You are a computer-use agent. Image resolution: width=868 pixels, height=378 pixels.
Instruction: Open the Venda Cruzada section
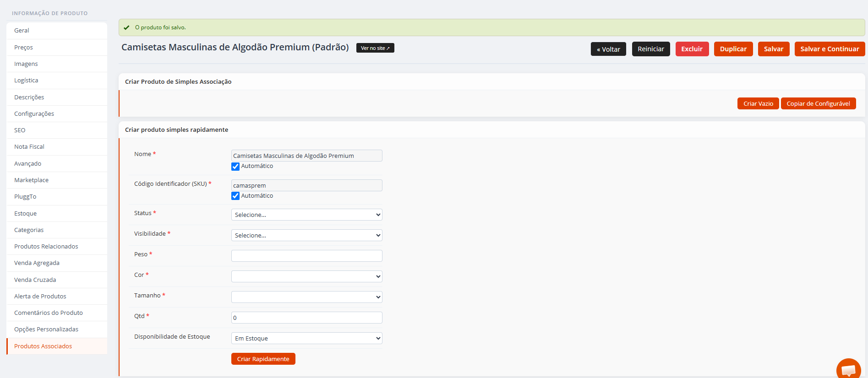[x=57, y=280]
